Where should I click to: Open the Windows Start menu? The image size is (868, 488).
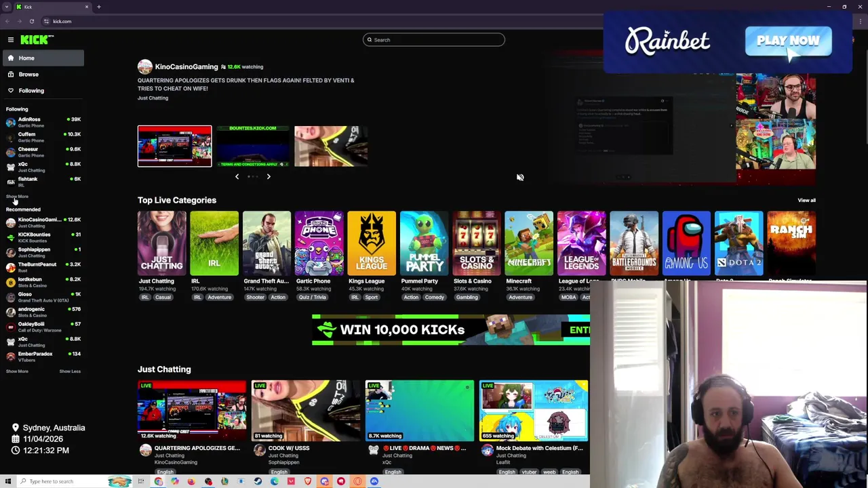click(x=7, y=481)
